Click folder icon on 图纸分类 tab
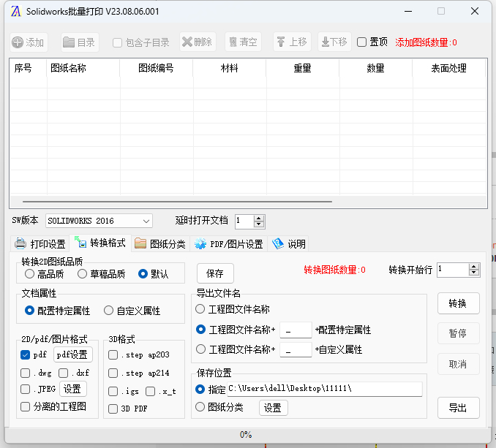Image resolution: width=496 pixels, height=448 pixels. click(x=140, y=243)
